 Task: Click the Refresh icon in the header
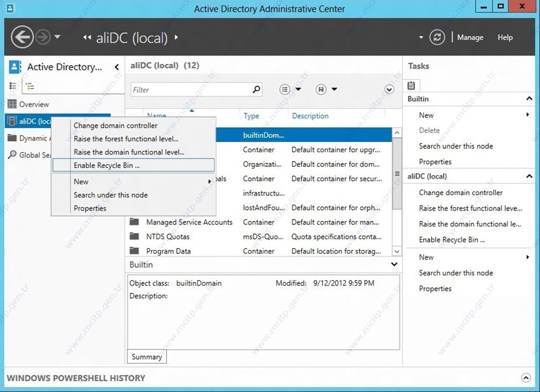pos(437,37)
